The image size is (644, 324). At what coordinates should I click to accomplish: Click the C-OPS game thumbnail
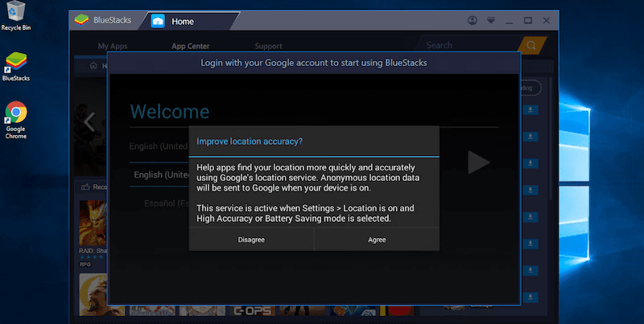252,311
